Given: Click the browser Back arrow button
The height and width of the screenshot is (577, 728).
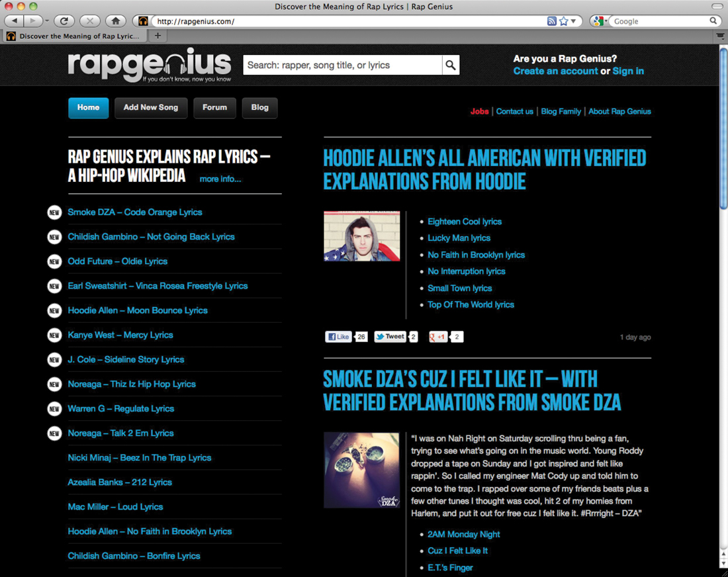Looking at the screenshot, I should [14, 21].
